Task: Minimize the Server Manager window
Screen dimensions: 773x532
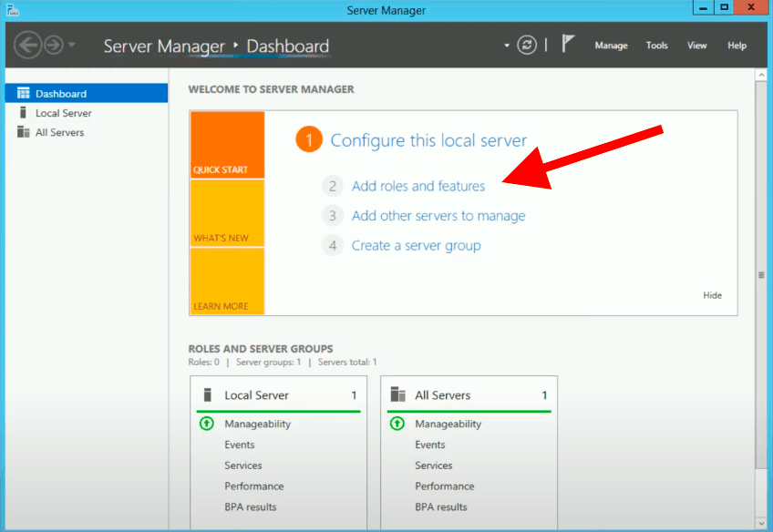Action: [x=703, y=7]
